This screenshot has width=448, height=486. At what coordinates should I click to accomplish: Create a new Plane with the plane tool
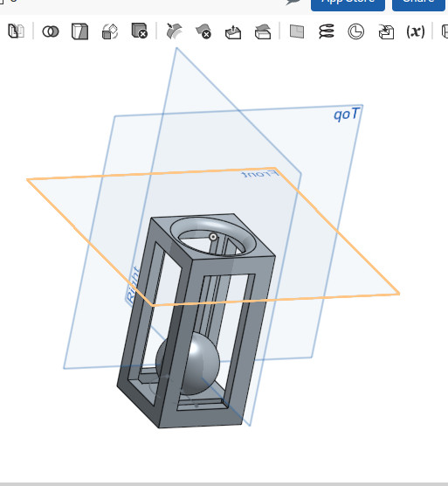pos(297,31)
